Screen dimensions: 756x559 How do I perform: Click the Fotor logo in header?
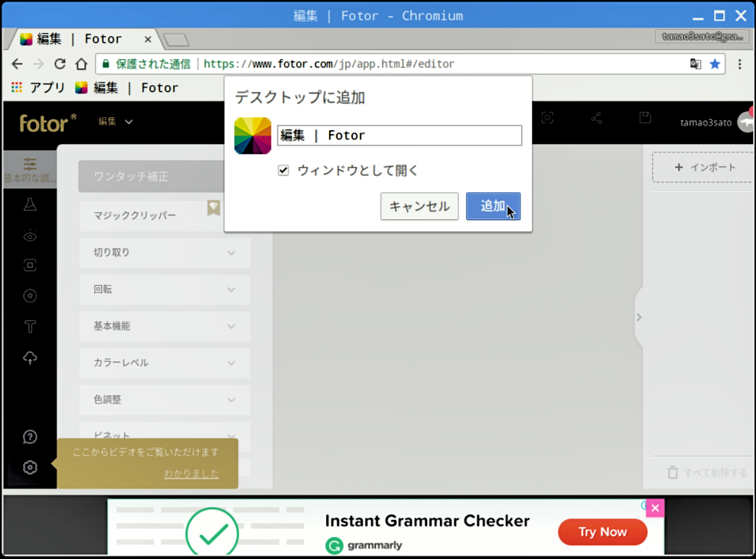pos(47,123)
